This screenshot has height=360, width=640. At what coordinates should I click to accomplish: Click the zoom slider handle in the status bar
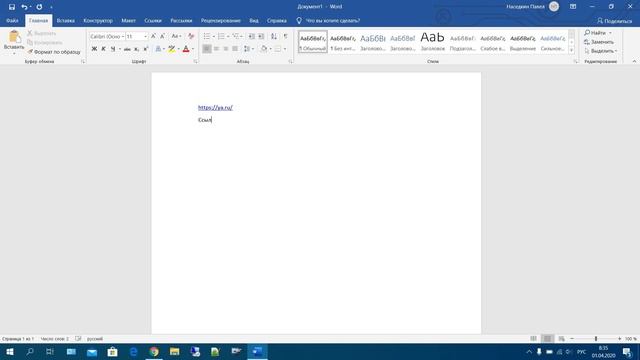pyautogui.click(x=596, y=339)
